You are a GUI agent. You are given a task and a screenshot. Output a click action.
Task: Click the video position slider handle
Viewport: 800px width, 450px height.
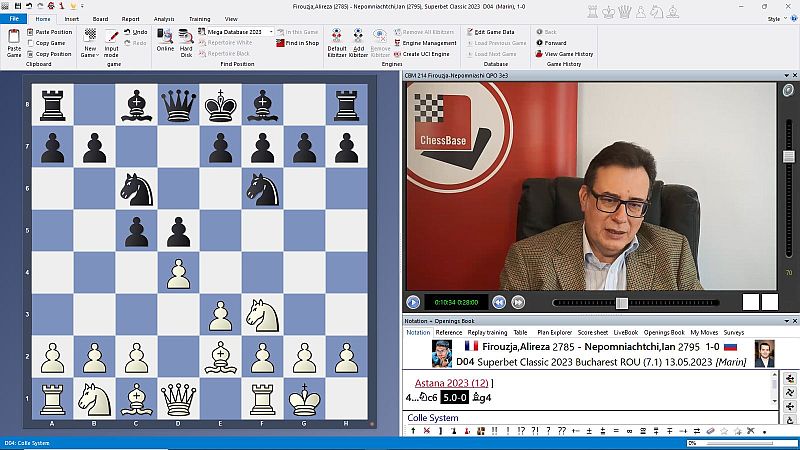coord(621,303)
